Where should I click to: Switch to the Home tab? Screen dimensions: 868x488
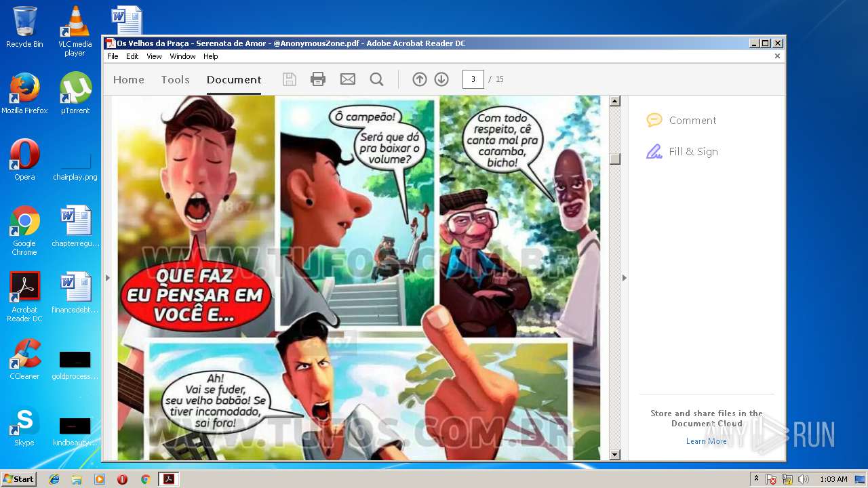(129, 79)
